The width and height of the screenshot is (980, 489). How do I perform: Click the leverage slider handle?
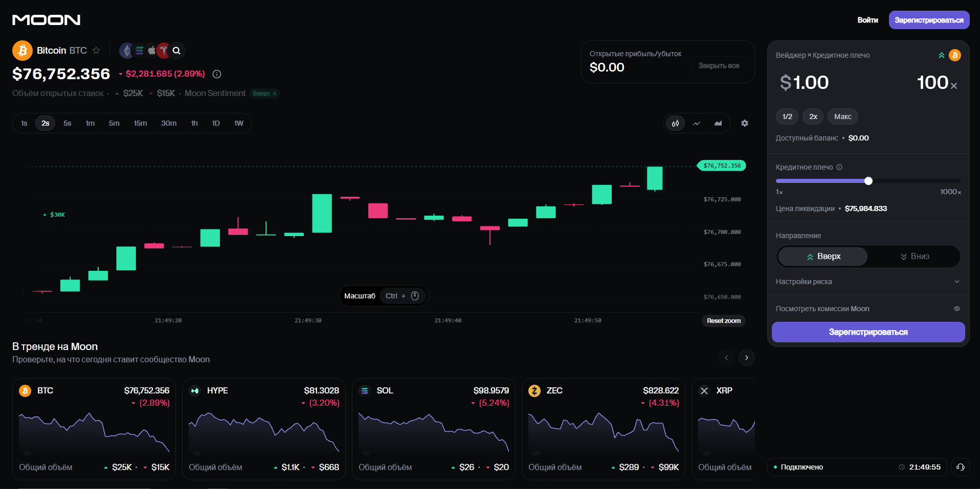pos(868,181)
